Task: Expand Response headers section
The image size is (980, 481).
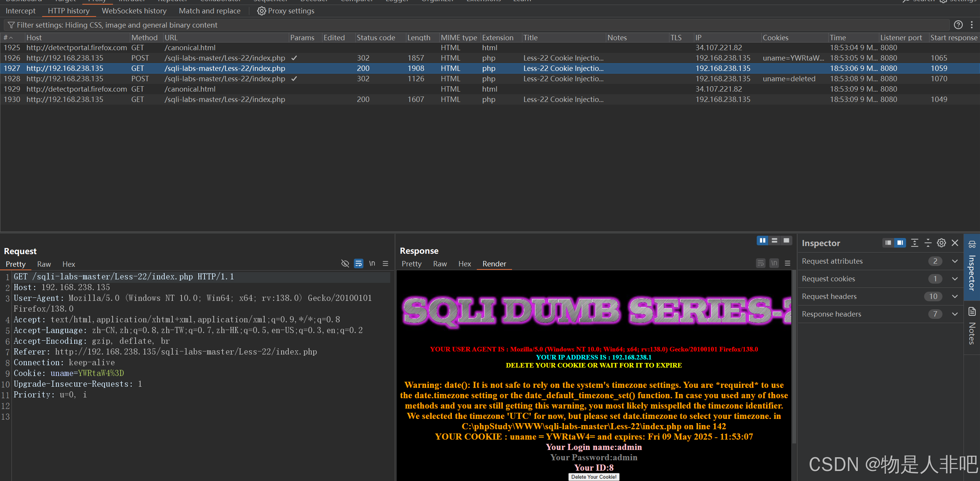Action: click(954, 314)
